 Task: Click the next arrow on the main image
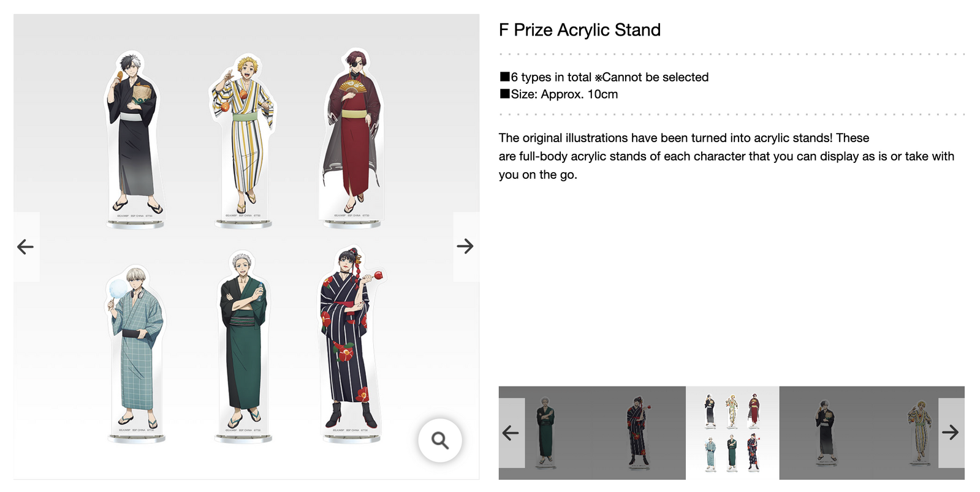click(x=465, y=246)
